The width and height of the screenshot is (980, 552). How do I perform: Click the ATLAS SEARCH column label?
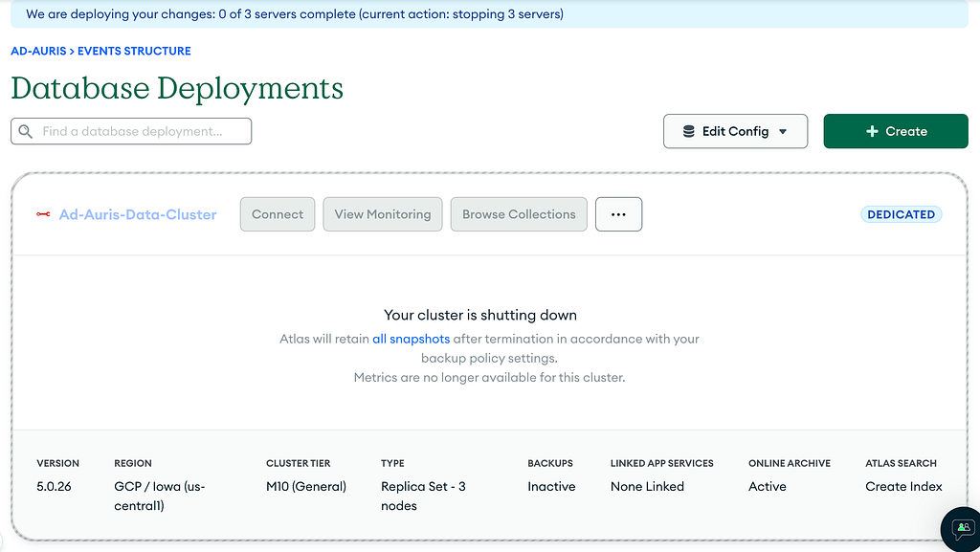click(x=902, y=463)
